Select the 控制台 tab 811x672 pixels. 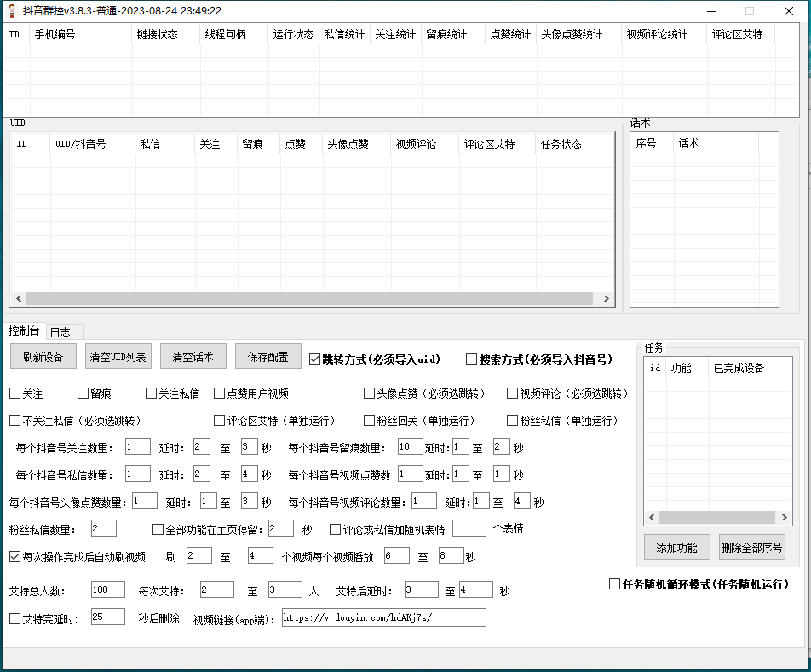(x=24, y=331)
